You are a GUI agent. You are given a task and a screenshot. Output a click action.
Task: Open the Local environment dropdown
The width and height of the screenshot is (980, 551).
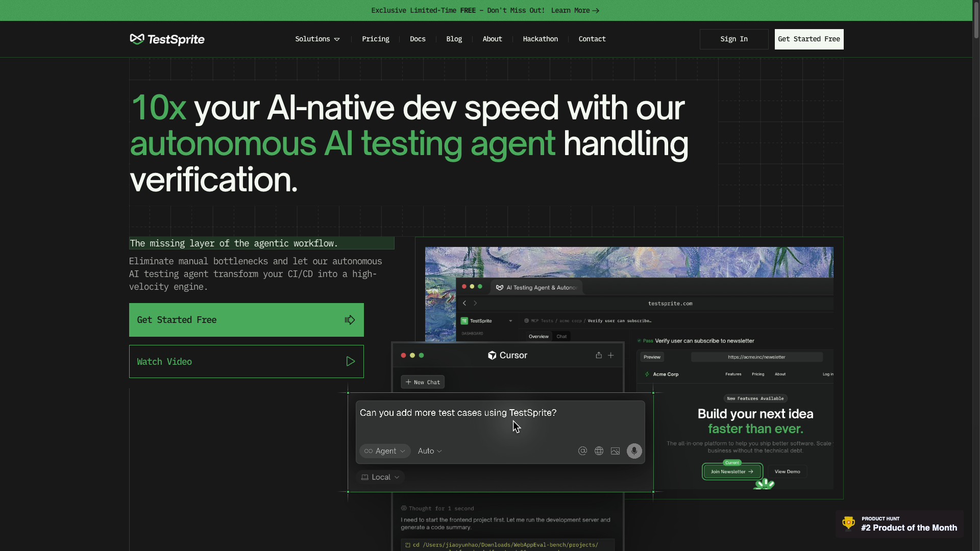pyautogui.click(x=381, y=477)
